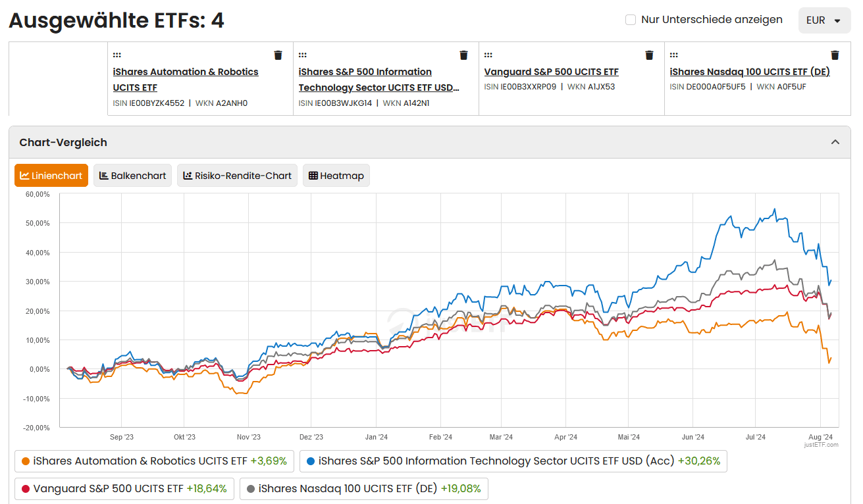Click the 'Ausgewählte ETFs: 4' heading
Image resolution: width=863 pixels, height=504 pixels.
[117, 20]
